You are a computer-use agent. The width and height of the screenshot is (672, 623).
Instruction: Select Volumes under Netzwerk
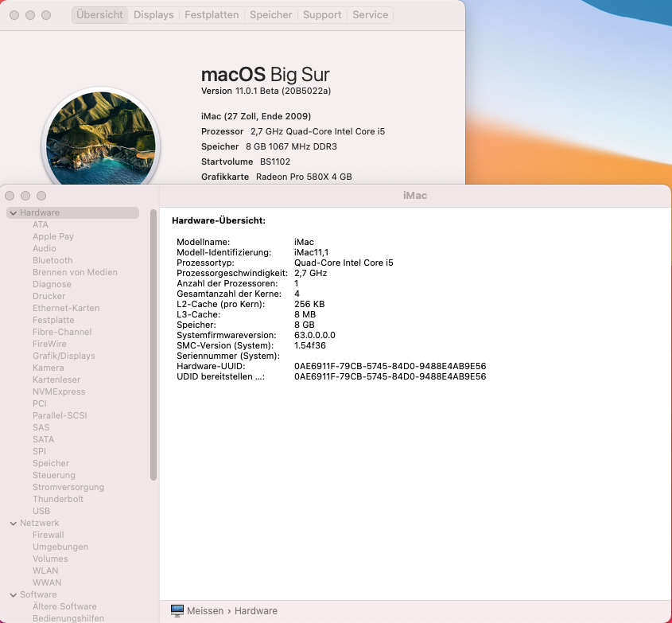tap(50, 559)
